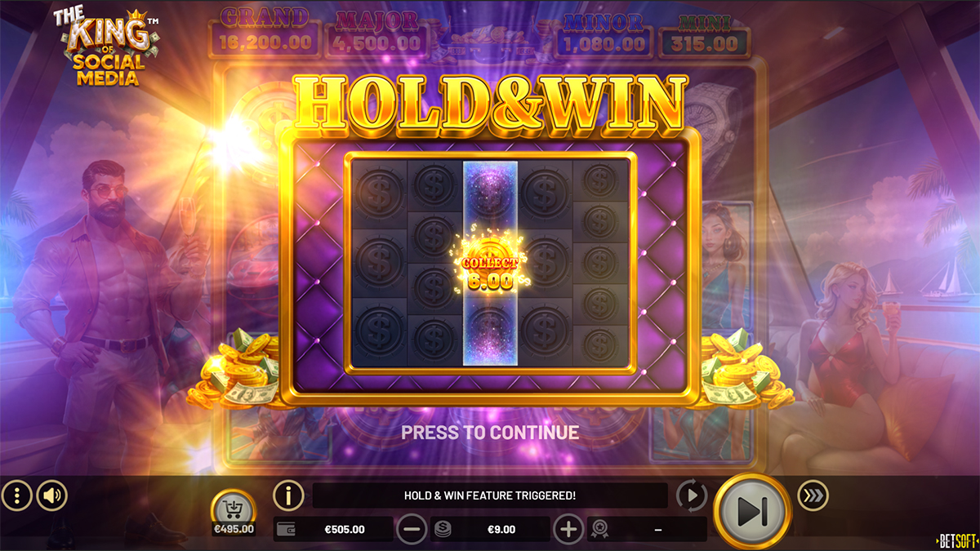Click the Betsoft logo

[957, 540]
